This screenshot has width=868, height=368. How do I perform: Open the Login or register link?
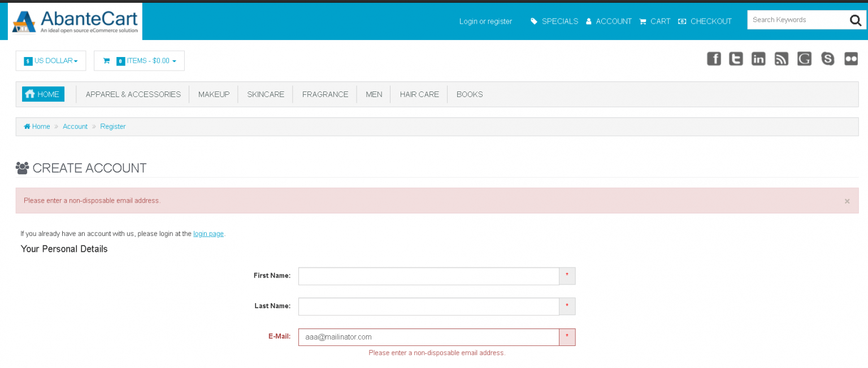(x=485, y=21)
